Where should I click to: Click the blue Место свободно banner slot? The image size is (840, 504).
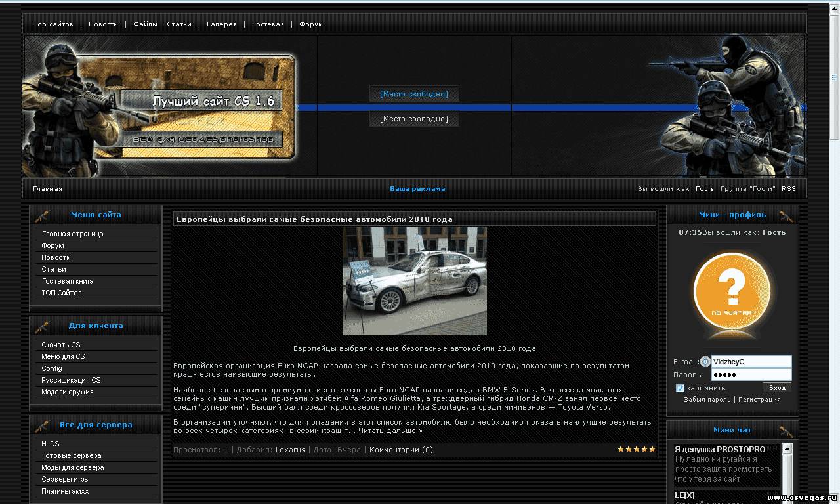(x=414, y=94)
